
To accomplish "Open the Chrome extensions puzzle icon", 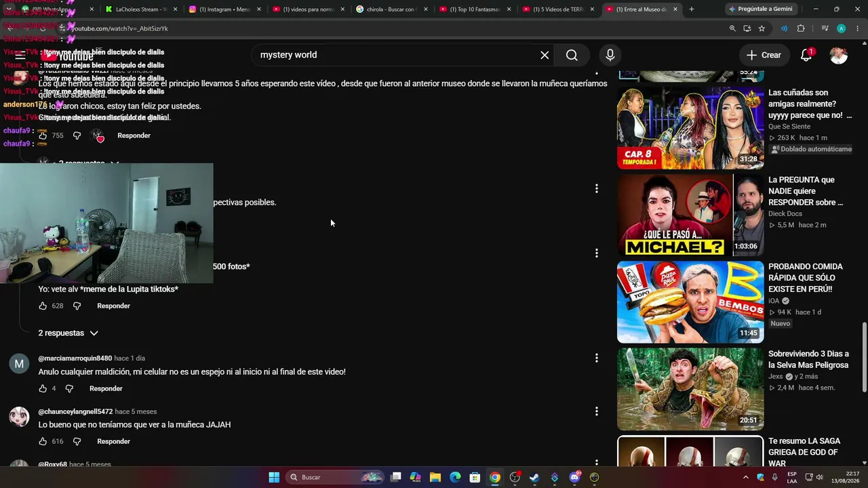I will pyautogui.click(x=801, y=28).
